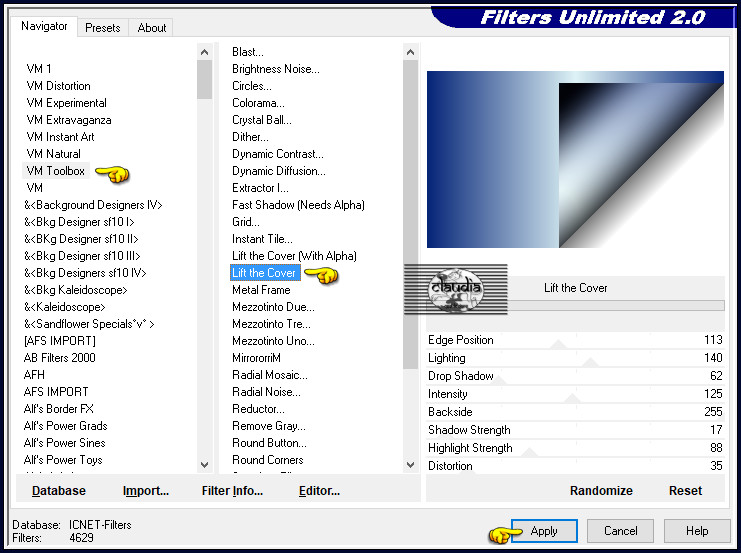Viewport: 741px width, 553px height.
Task: Select VM Extravaganza category
Action: (x=69, y=120)
